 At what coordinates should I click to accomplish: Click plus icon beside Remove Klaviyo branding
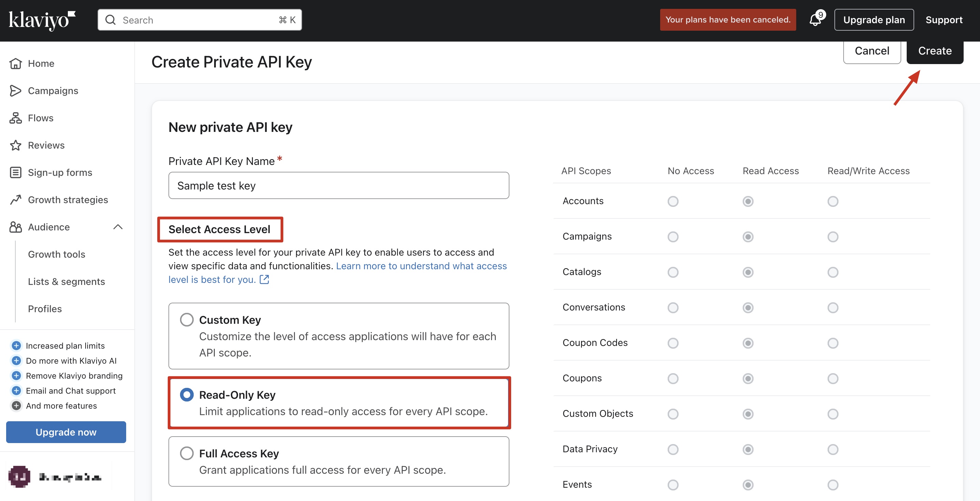tap(16, 376)
